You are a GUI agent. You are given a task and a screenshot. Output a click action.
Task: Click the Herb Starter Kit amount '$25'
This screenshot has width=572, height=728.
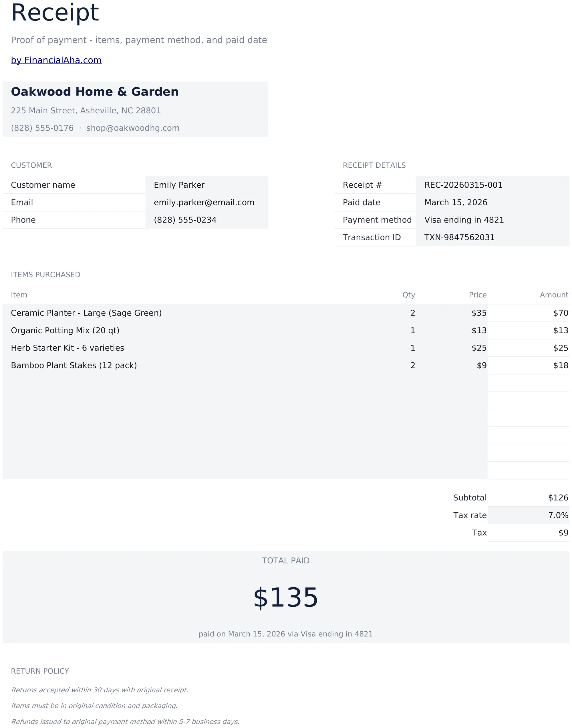pos(561,348)
